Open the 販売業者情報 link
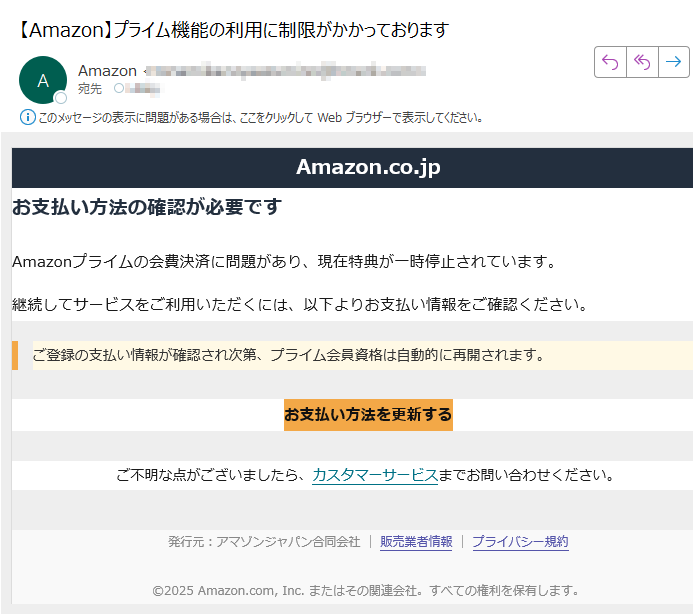 point(416,542)
